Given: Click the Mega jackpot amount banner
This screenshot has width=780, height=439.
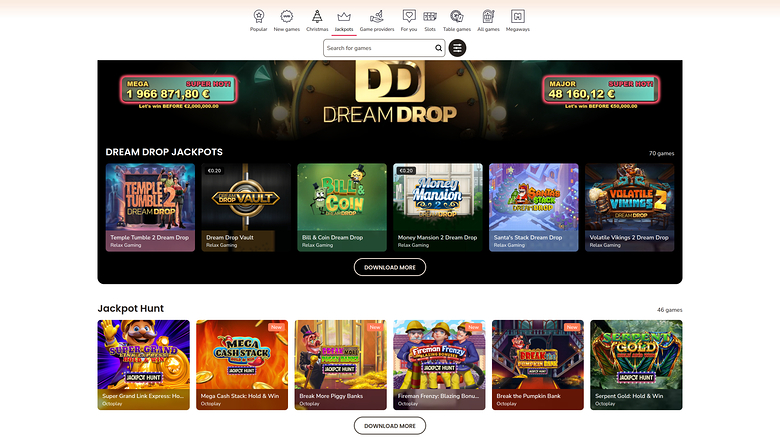Looking at the screenshot, I should pyautogui.click(x=178, y=89).
